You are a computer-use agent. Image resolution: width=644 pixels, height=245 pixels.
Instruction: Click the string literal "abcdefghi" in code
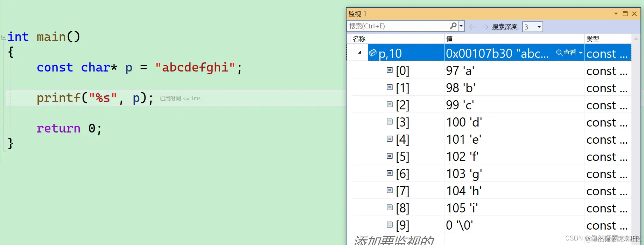click(195, 67)
